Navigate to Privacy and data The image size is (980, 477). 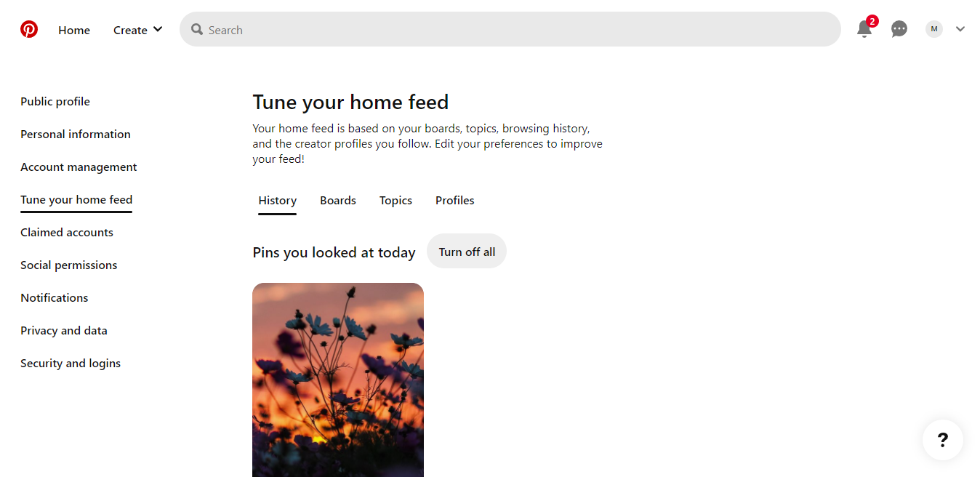64,331
